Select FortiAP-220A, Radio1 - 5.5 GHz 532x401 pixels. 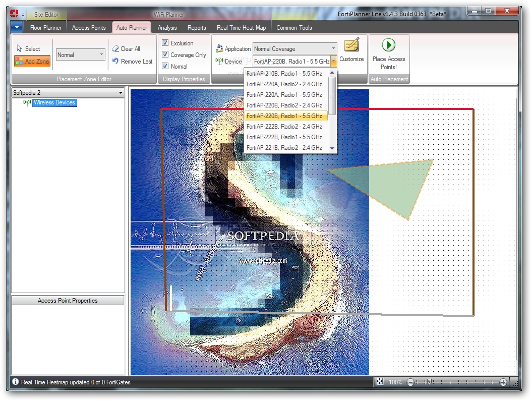tap(286, 95)
